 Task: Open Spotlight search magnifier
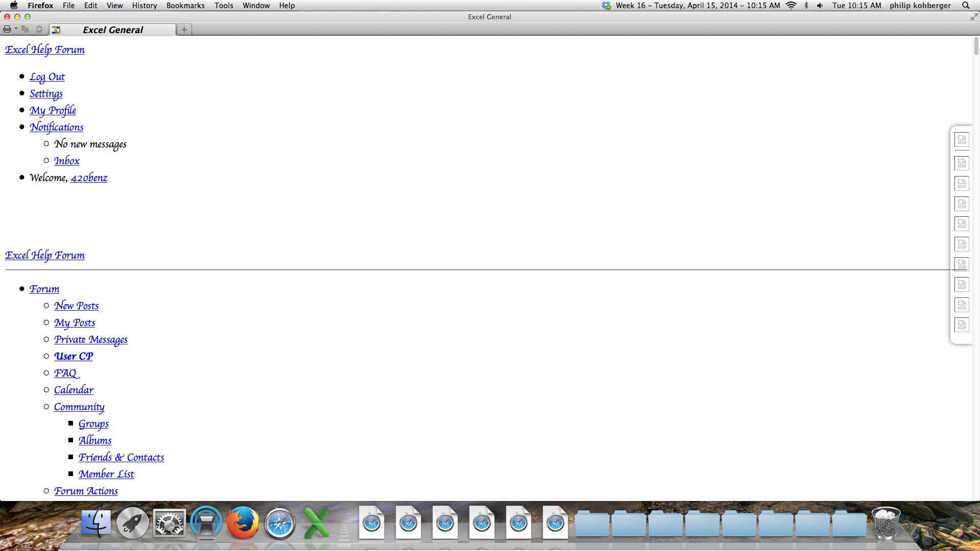(x=966, y=5)
